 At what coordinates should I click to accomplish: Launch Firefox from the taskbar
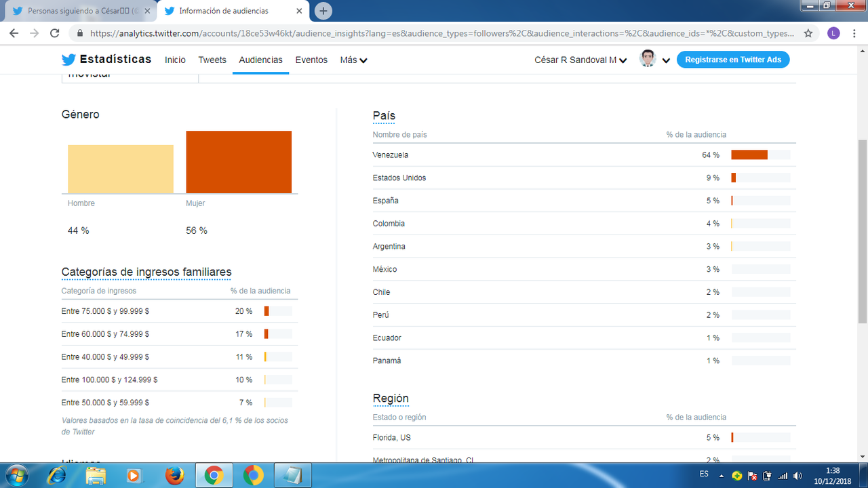pyautogui.click(x=174, y=475)
